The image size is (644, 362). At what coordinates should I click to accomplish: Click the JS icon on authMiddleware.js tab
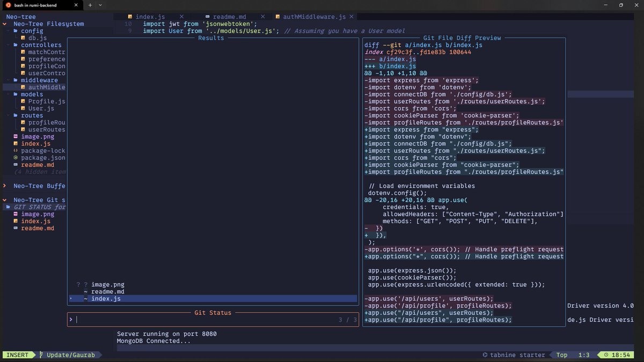[x=277, y=17]
